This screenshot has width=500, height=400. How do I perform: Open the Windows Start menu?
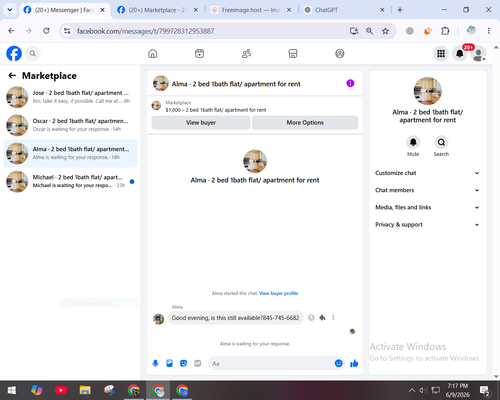point(12,390)
